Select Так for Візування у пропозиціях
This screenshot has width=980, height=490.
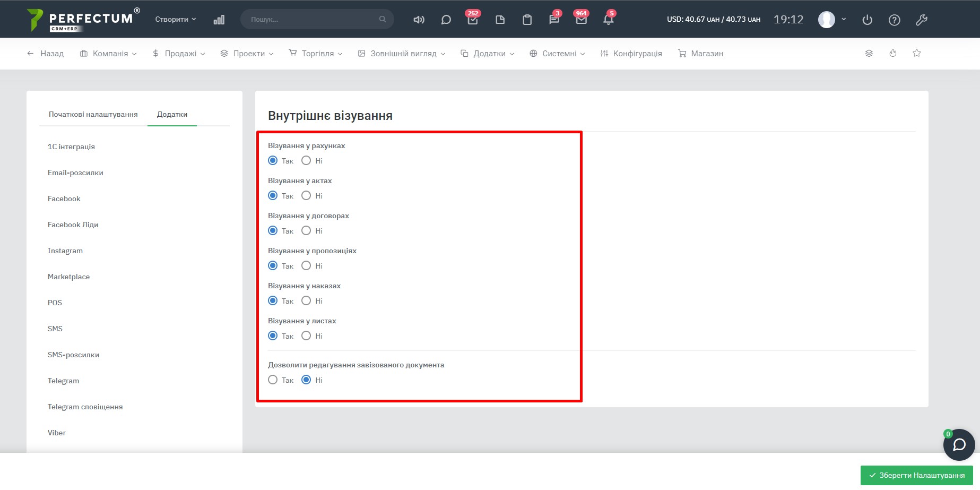[x=273, y=265]
